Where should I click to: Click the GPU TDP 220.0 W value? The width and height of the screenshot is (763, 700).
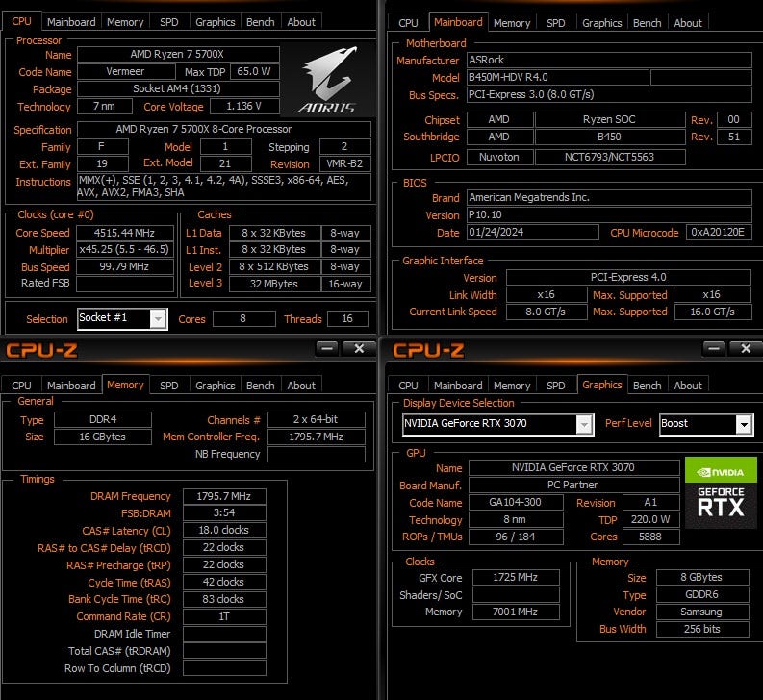651,519
